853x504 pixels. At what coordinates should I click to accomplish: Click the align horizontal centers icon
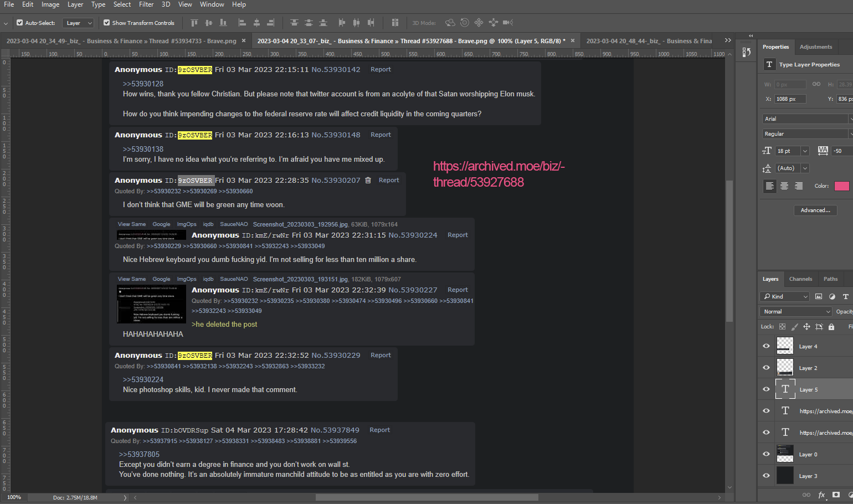(x=256, y=23)
